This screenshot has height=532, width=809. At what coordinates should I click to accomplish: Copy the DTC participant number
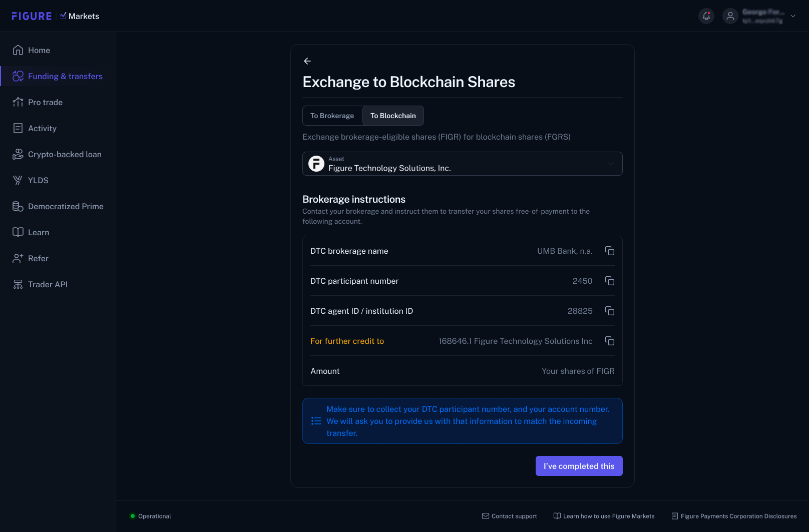point(610,281)
